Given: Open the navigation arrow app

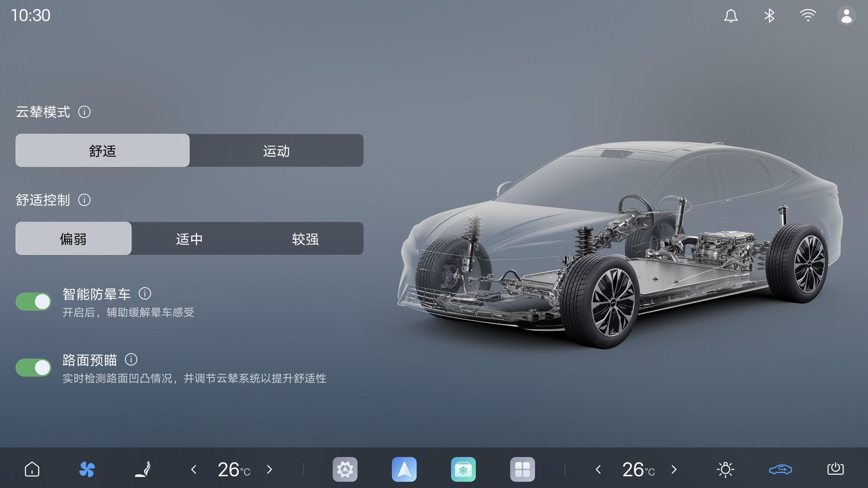Looking at the screenshot, I should 404,469.
